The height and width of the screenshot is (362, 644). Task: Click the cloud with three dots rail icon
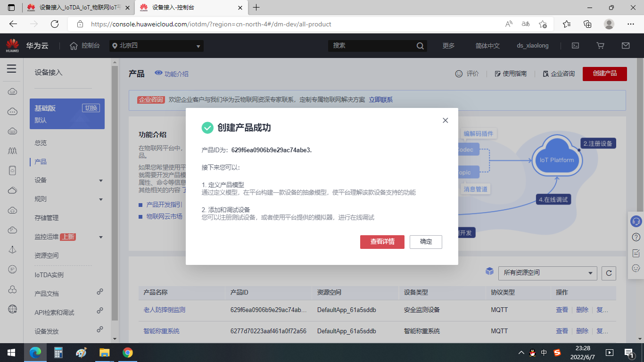pyautogui.click(x=13, y=111)
